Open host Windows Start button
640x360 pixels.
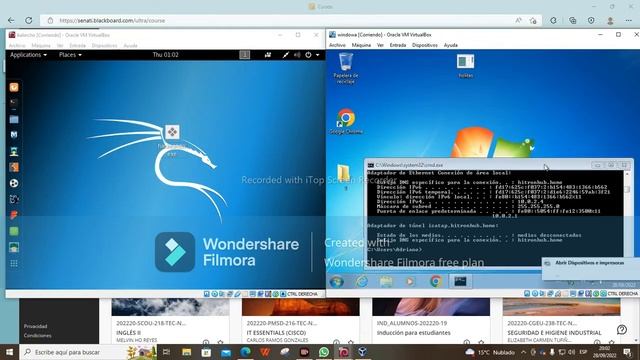[x=9, y=352]
